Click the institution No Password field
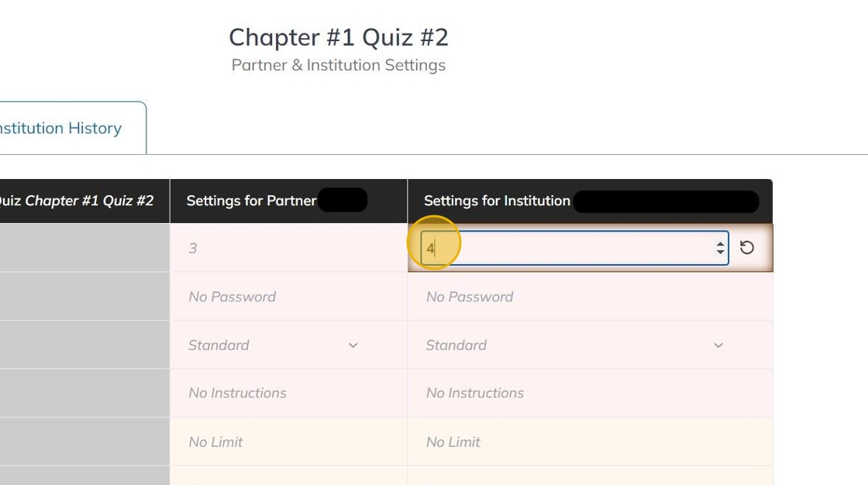868x485 pixels. coord(589,297)
